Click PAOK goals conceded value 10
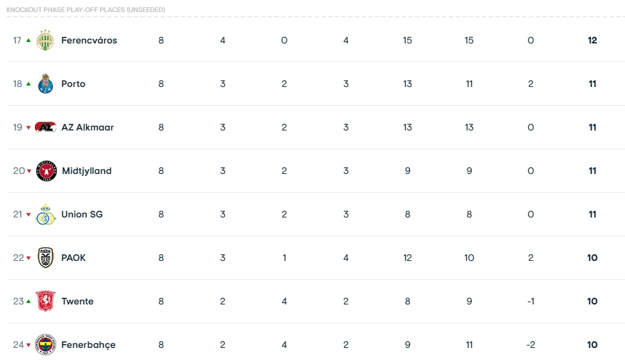The height and width of the screenshot is (364, 625). (x=469, y=258)
